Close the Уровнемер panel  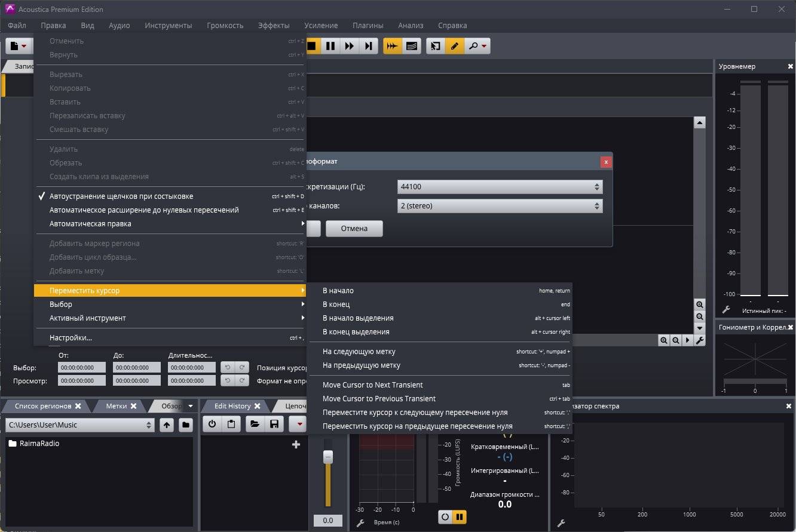(x=791, y=67)
